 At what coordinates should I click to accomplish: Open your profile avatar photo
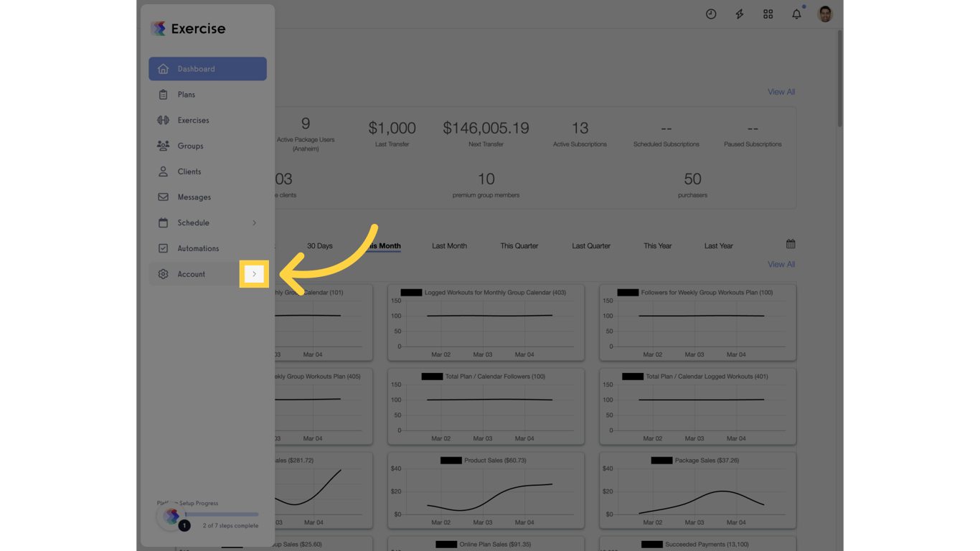click(824, 14)
